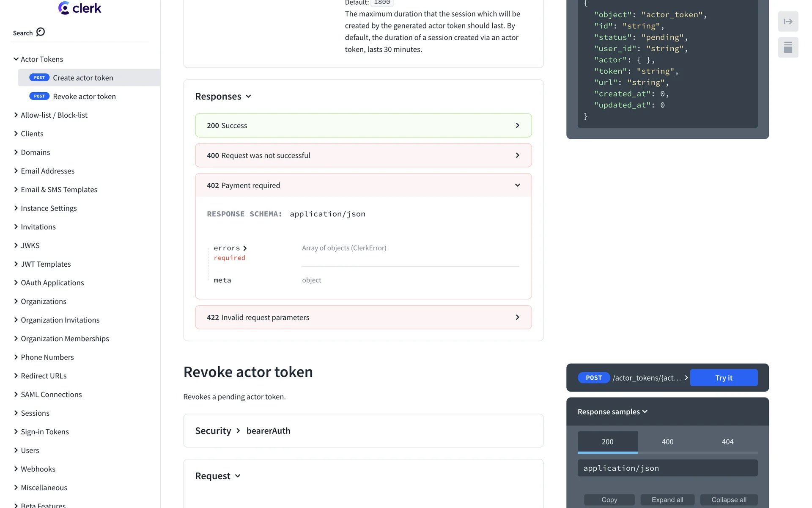Click Security section chevron icon

[x=238, y=431]
